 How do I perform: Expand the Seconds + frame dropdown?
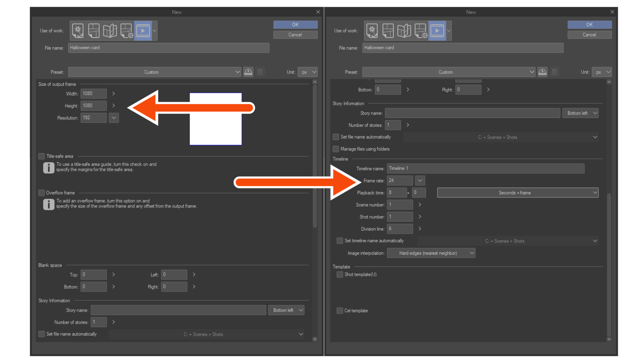[518, 193]
